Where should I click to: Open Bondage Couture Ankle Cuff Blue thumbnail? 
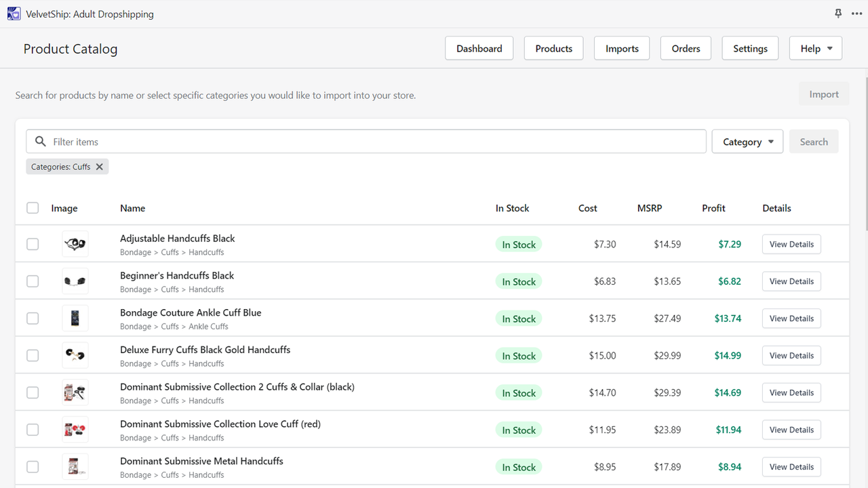coord(75,319)
